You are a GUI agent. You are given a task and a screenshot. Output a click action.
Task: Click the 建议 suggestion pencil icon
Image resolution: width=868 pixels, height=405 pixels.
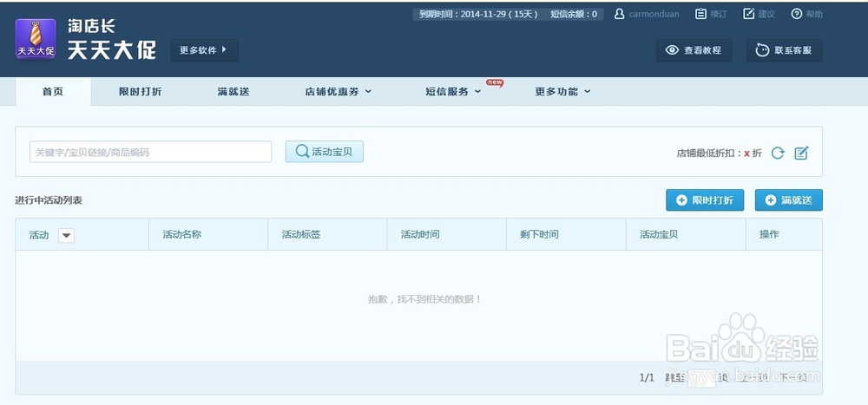[748, 15]
